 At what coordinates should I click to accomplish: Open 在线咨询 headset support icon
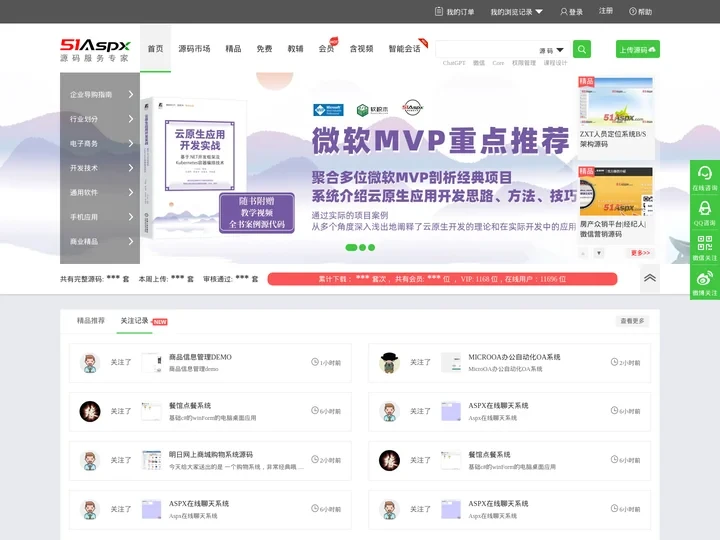pos(704,174)
